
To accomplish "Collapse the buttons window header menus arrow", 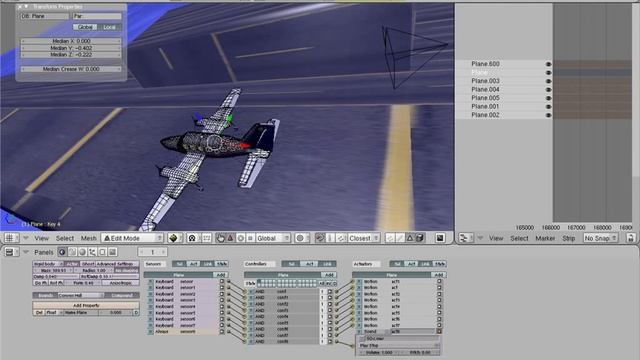I will (26, 252).
